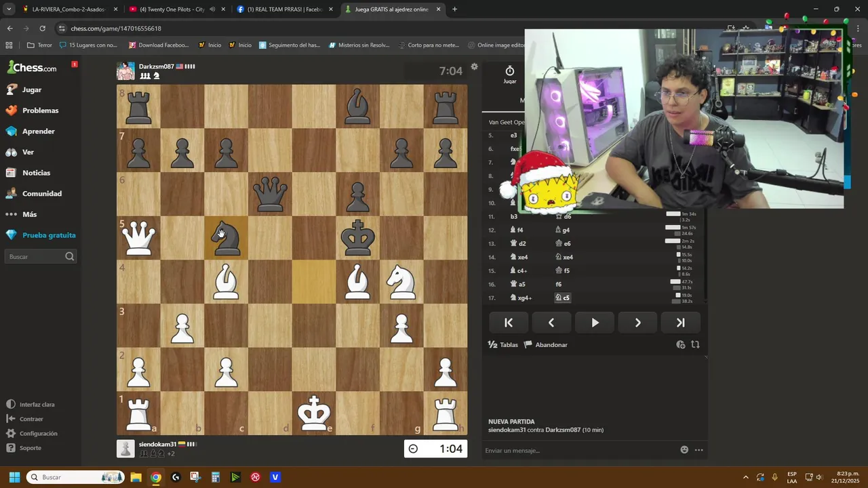Offer a draw with Tablas

click(x=503, y=345)
